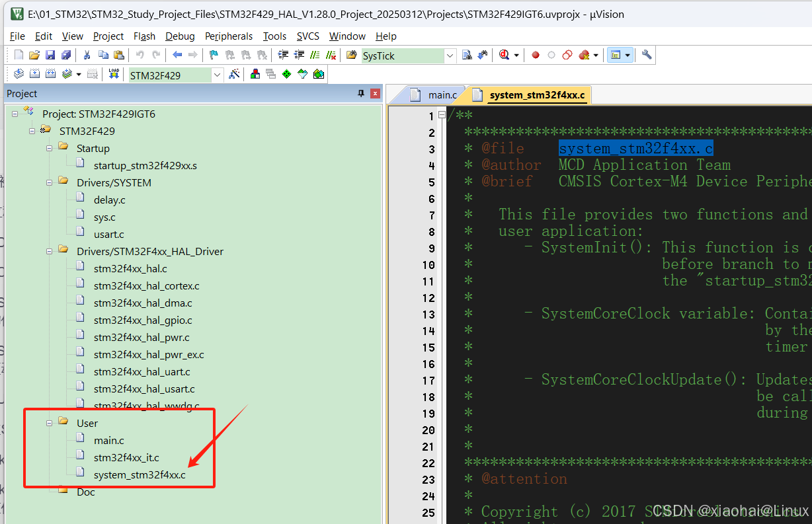The width and height of the screenshot is (812, 524).
Task: Create a new file with the New icon
Action: pyautogui.click(x=19, y=55)
